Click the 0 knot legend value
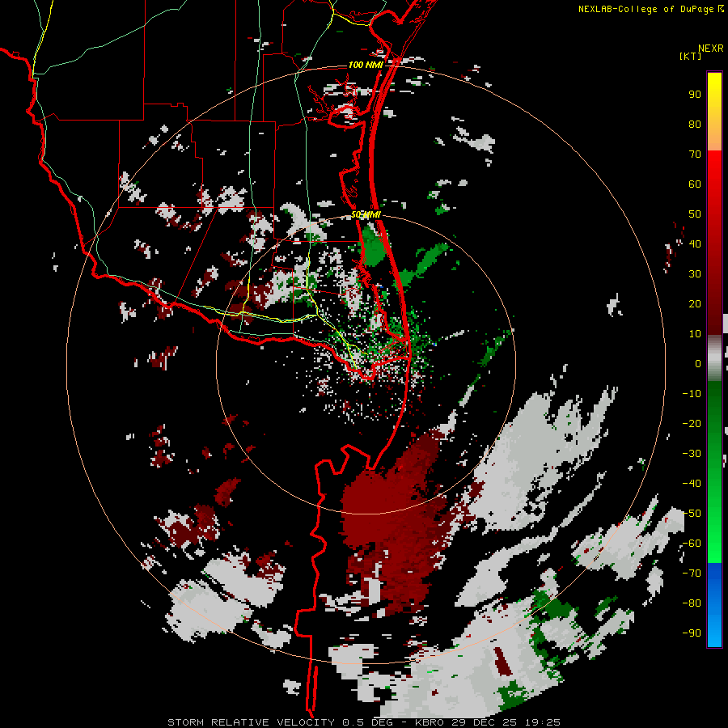This screenshot has width=728, height=728. tap(698, 363)
